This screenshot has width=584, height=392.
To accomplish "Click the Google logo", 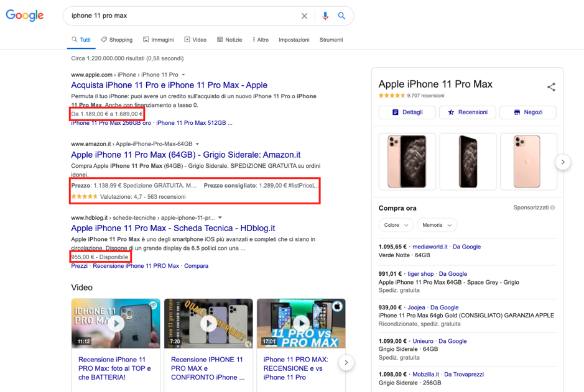I will 25,16.
